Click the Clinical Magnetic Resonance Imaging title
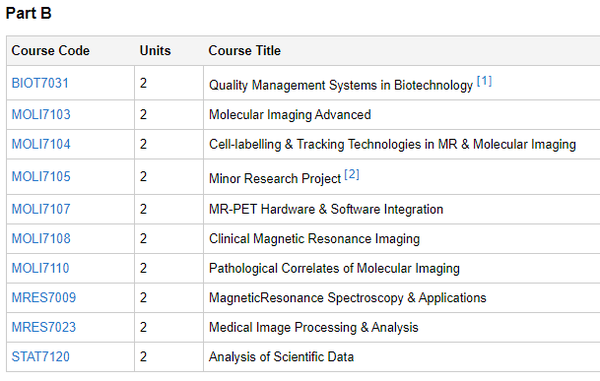 314,239
